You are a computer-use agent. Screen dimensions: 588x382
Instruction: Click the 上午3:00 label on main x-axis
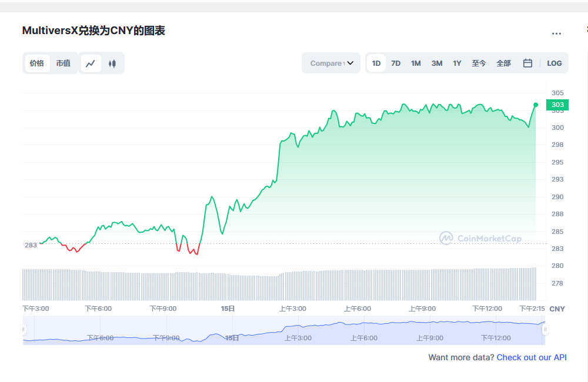coord(292,309)
